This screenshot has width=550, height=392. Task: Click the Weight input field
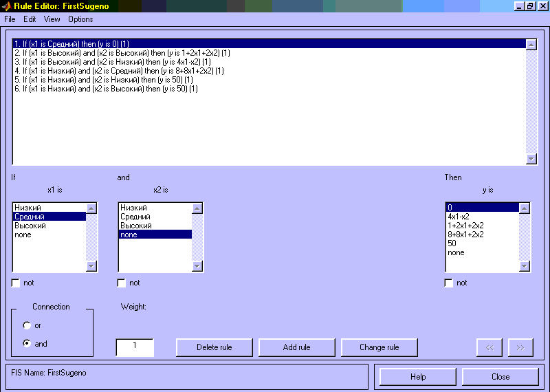[x=135, y=347]
